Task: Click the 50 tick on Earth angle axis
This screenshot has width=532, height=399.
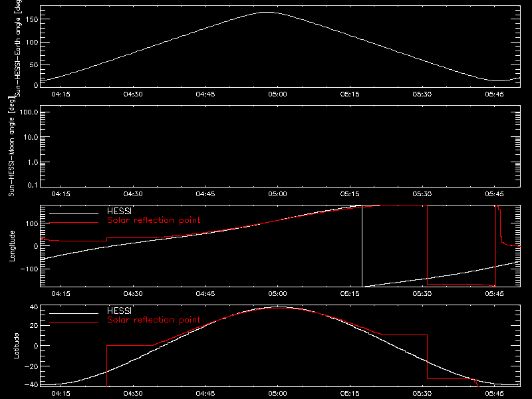Action: (x=34, y=65)
